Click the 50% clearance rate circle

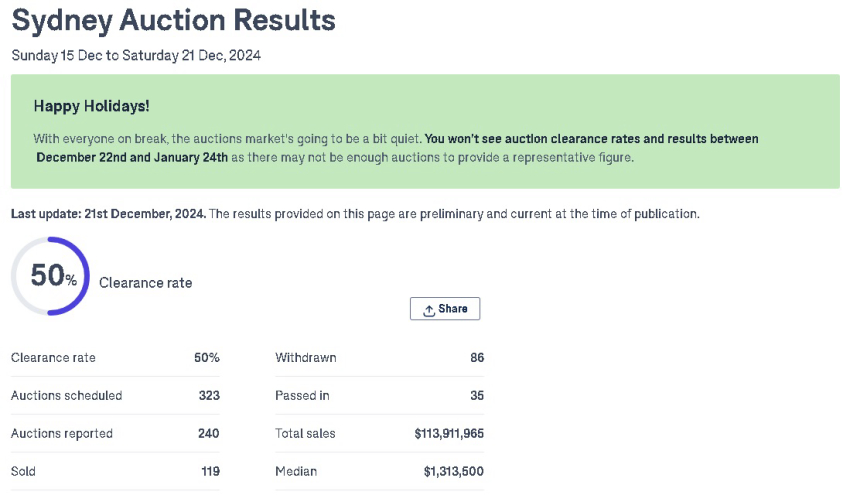point(50,276)
